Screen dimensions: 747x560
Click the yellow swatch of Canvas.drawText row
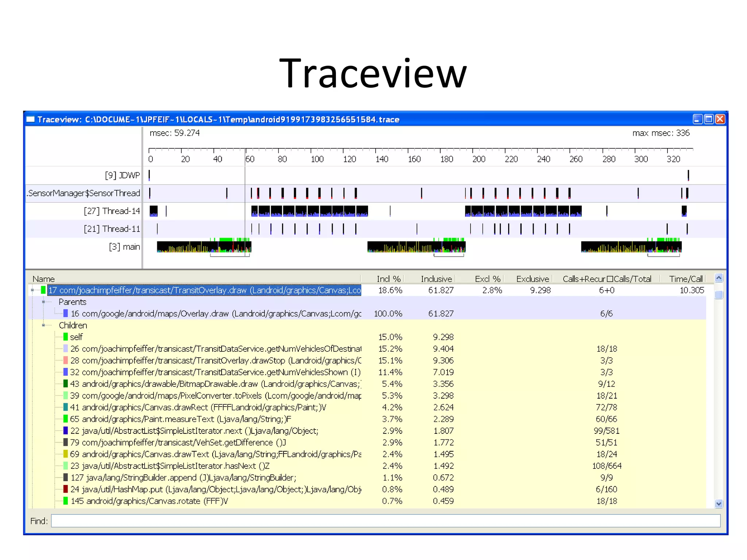pos(66,454)
